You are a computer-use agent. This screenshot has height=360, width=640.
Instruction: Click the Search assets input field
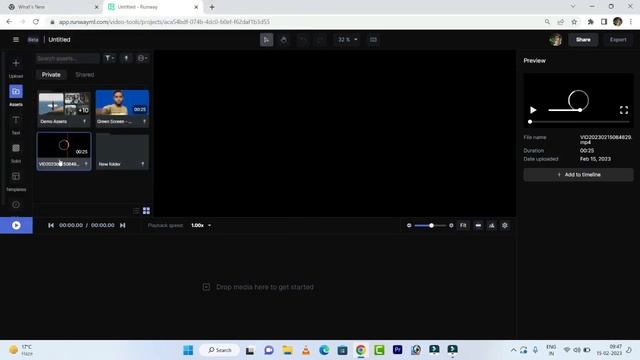(x=67, y=58)
